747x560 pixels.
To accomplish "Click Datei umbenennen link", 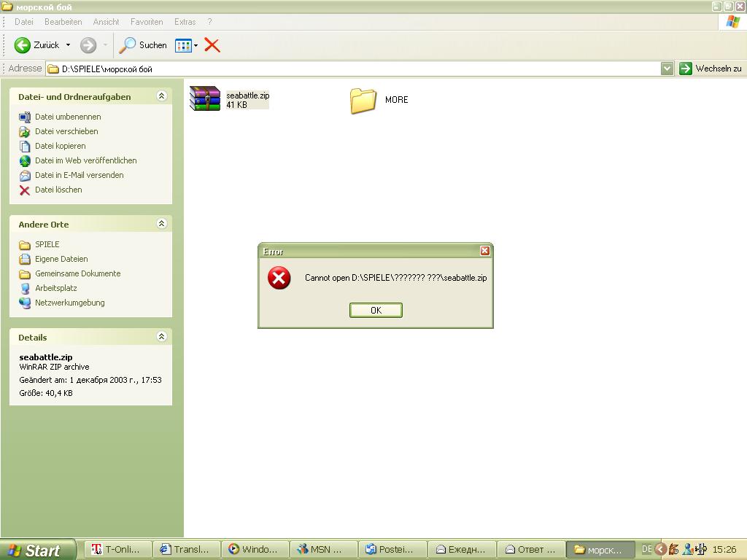I will click(x=68, y=117).
